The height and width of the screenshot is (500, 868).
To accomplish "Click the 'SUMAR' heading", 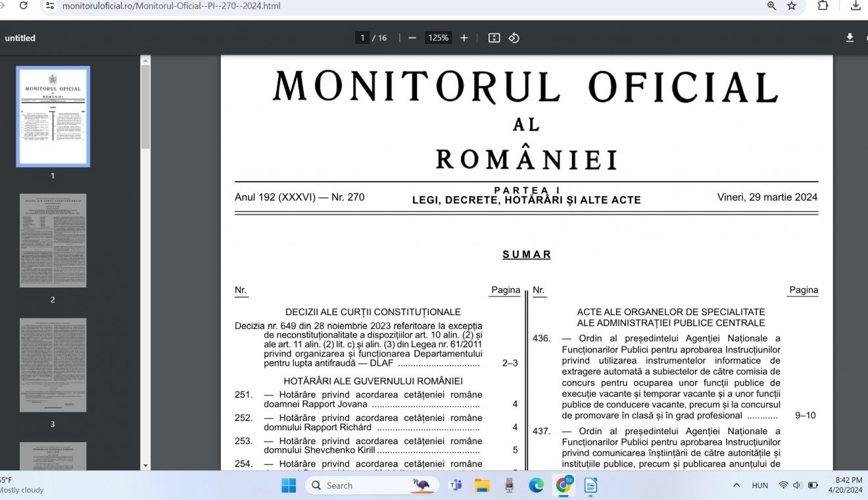I will [527, 255].
